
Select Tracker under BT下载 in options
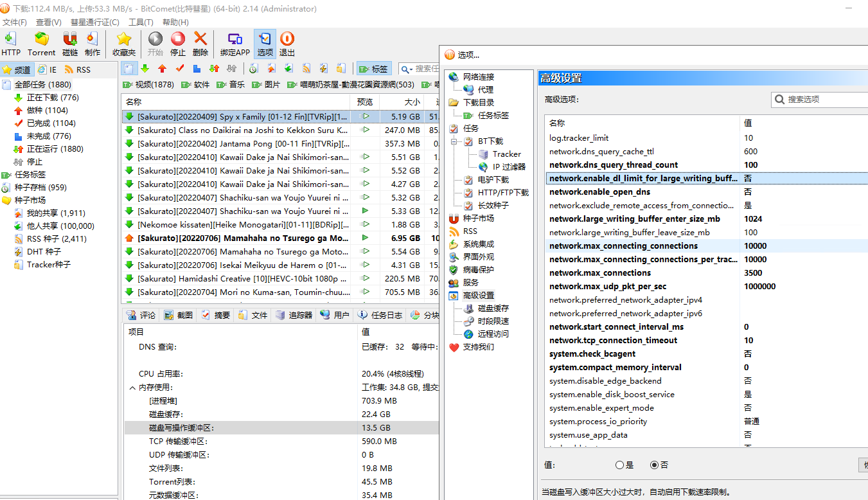click(507, 154)
